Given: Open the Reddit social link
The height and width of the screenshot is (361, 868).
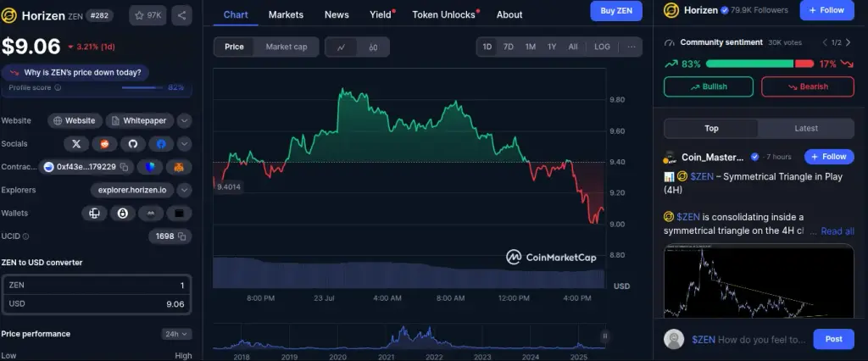Looking at the screenshot, I should point(104,144).
